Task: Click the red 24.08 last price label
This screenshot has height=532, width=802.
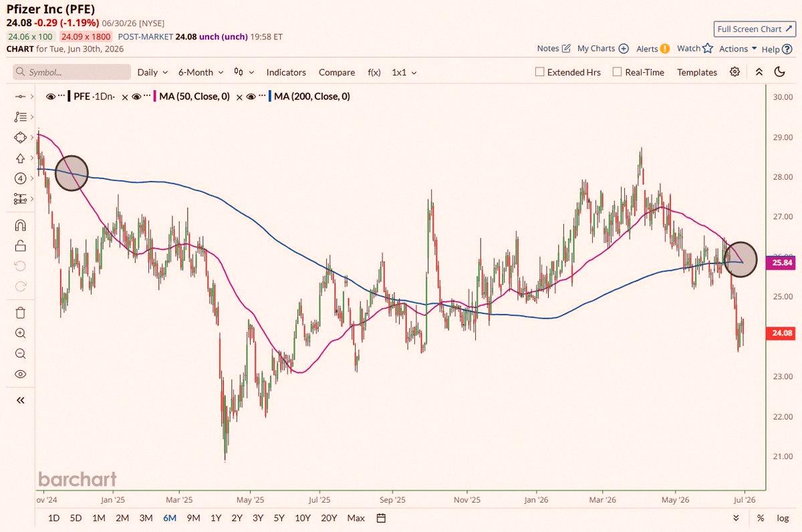Action: pos(780,334)
